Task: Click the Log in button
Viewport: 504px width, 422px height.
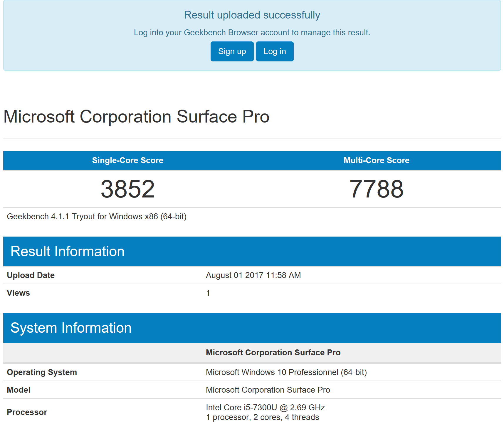Action: click(275, 51)
